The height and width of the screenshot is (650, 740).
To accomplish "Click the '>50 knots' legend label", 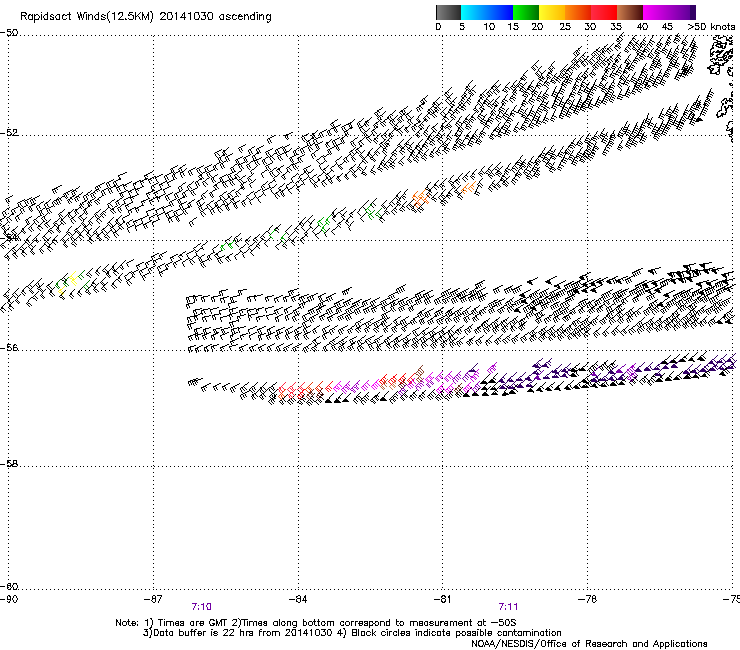I will [711, 27].
